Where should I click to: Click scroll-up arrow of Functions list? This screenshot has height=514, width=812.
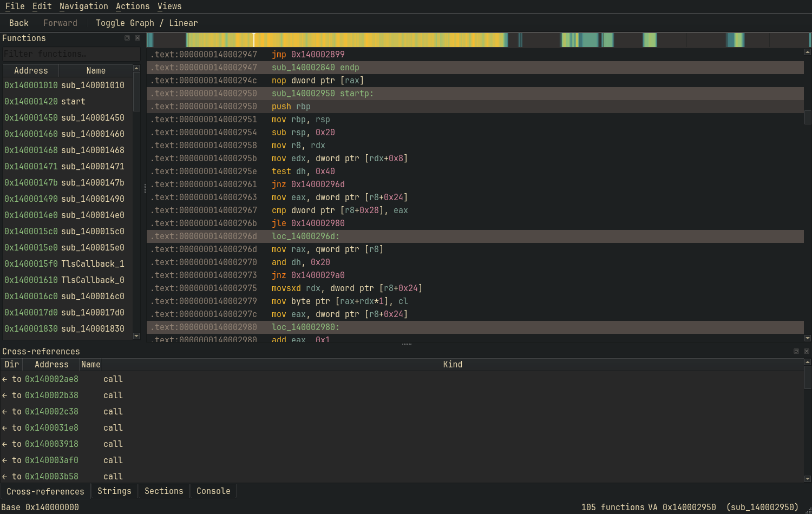click(136, 68)
